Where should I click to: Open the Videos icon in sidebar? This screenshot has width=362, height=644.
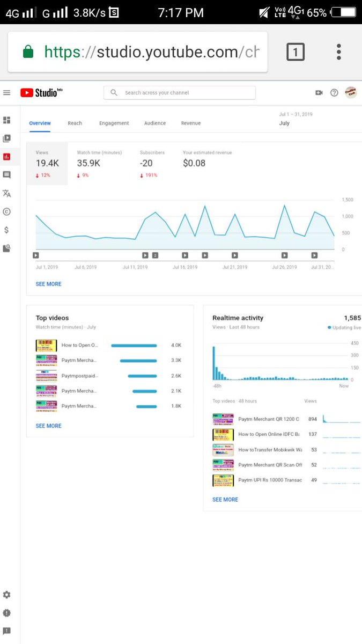6,138
